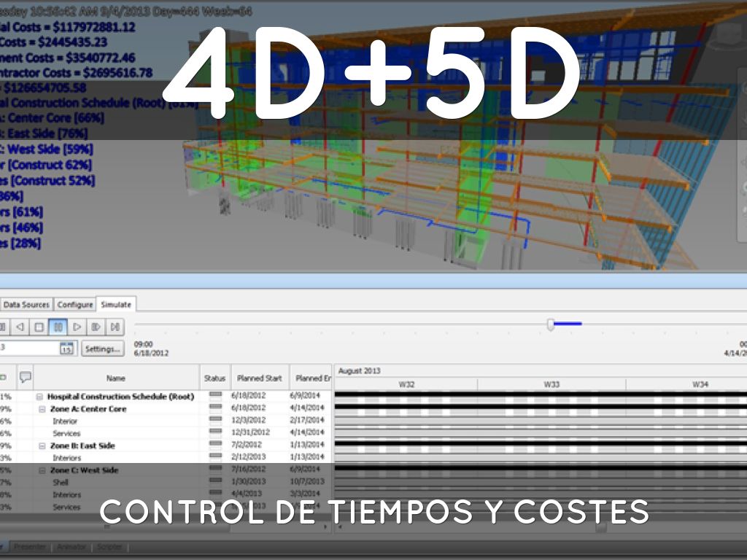
Task: Select the W33 week header in Gantt
Action: point(551,384)
